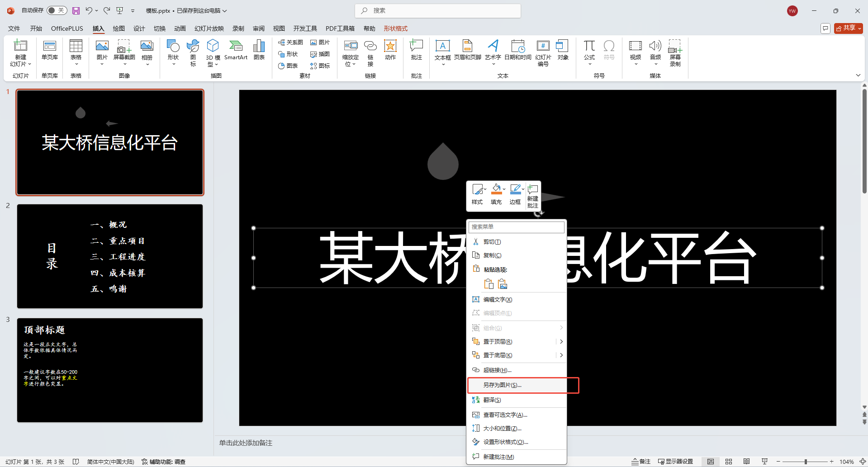
Task: Insert a 3D model
Action: [x=213, y=52]
